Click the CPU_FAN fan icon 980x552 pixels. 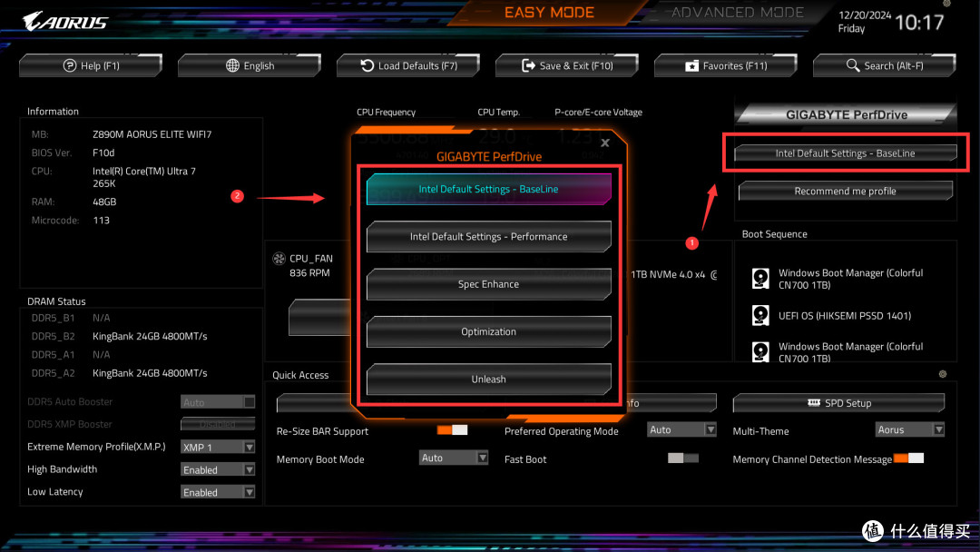[279, 258]
